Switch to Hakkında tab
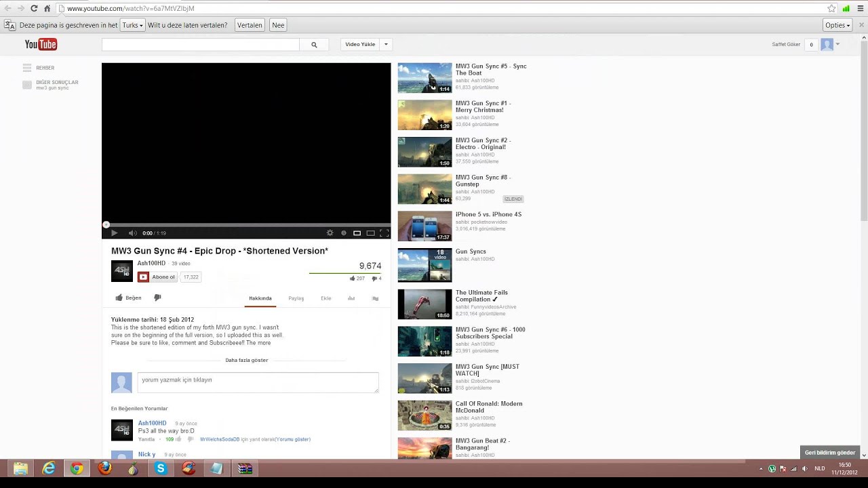 (260, 298)
